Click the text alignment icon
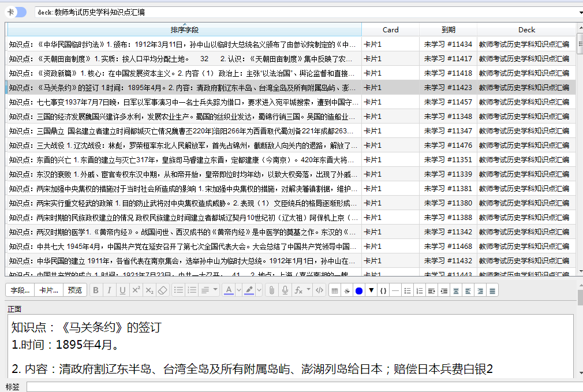The height and width of the screenshot is (392, 583). tap(205, 290)
